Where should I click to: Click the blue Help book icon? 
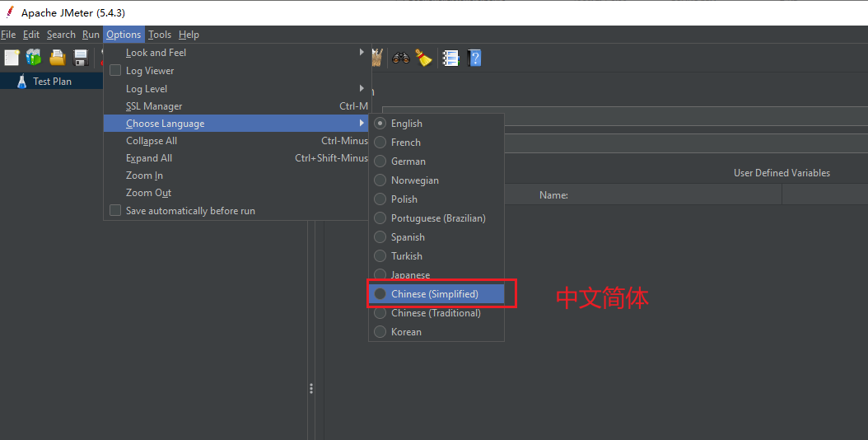[474, 58]
